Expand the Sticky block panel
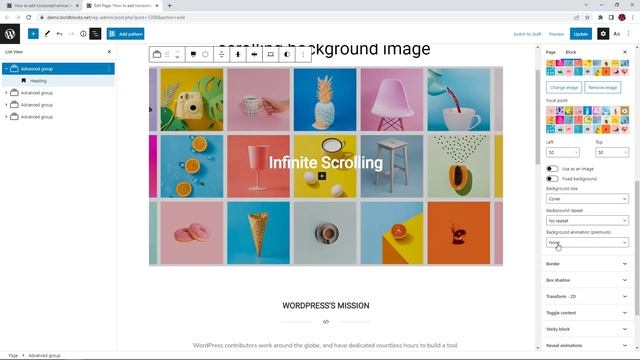The width and height of the screenshot is (640, 360). pyautogui.click(x=587, y=329)
